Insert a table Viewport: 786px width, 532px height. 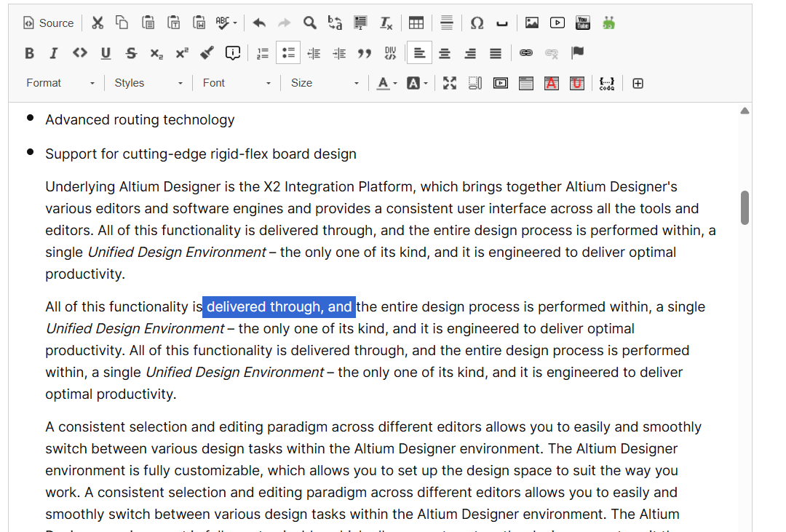(x=416, y=23)
